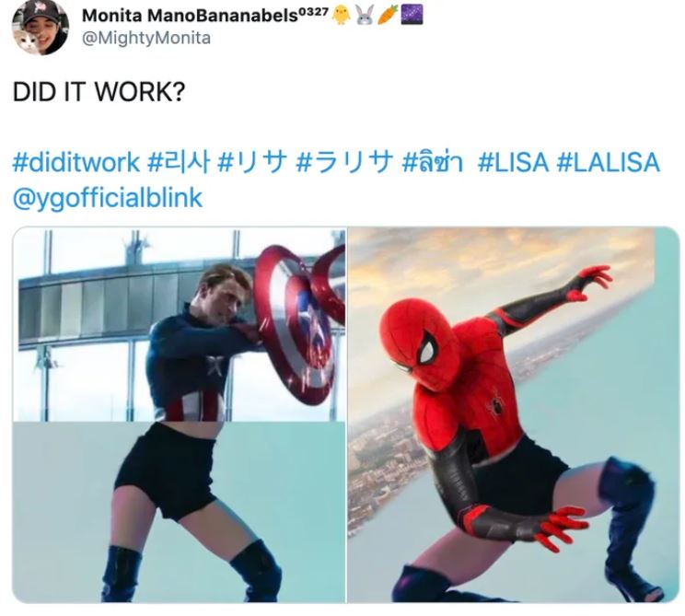Click the galaxy emoji in display name
685x616 pixels.
[x=412, y=15]
